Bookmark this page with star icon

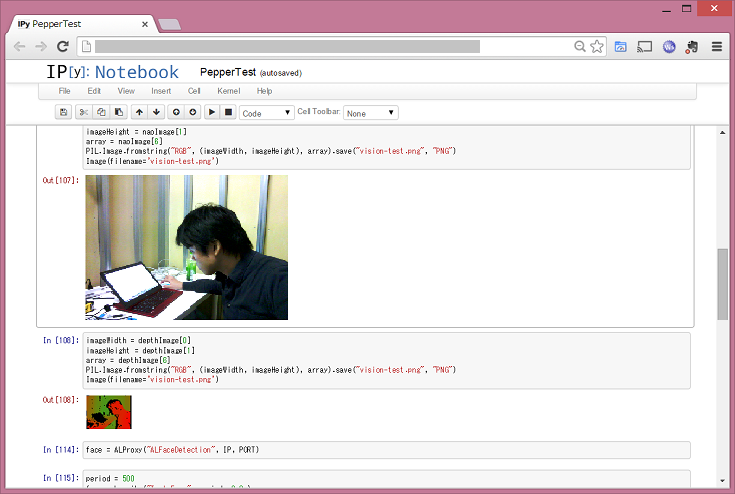point(597,46)
